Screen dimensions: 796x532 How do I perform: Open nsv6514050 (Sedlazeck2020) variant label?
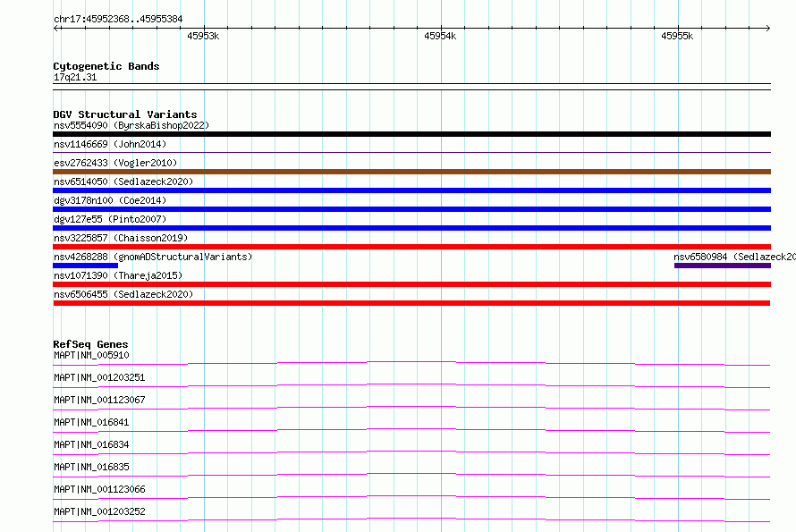pyautogui.click(x=123, y=182)
